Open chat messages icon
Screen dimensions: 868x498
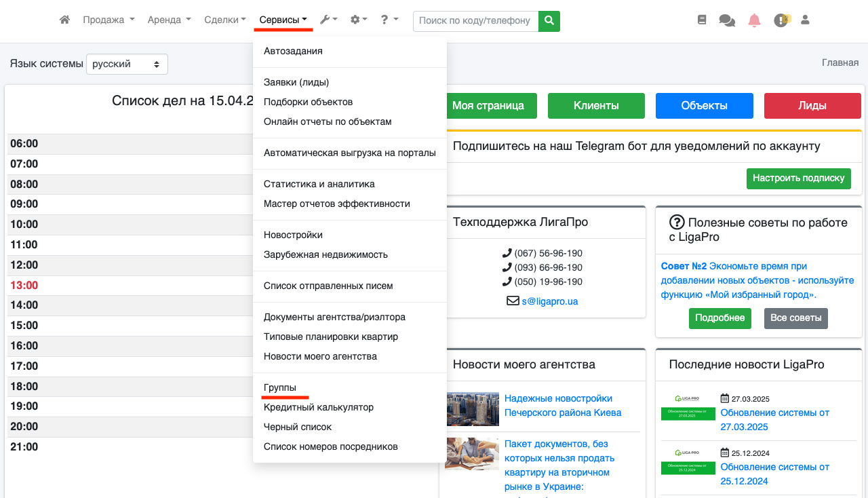[727, 20]
